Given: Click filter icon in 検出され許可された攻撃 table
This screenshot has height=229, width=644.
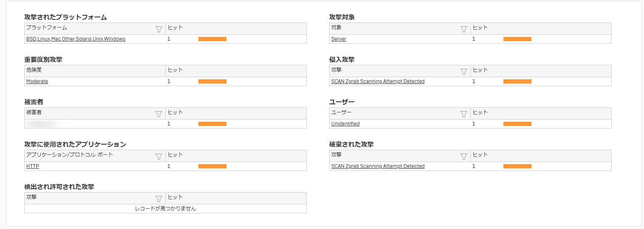Looking at the screenshot, I should tap(159, 199).
